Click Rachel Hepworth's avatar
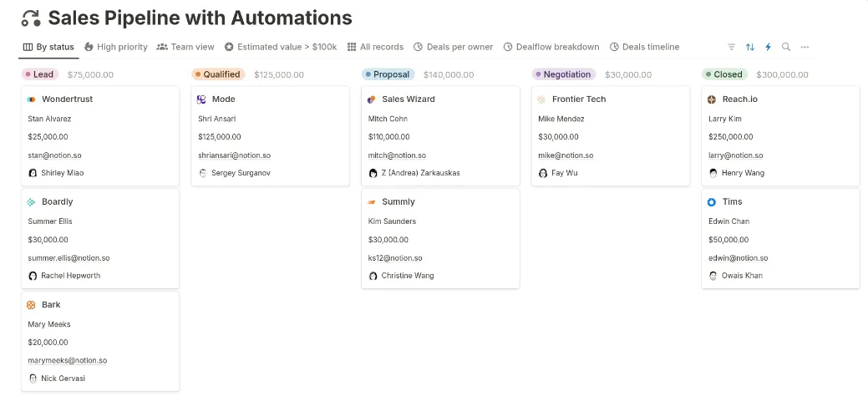The height and width of the screenshot is (417, 868). (x=33, y=276)
